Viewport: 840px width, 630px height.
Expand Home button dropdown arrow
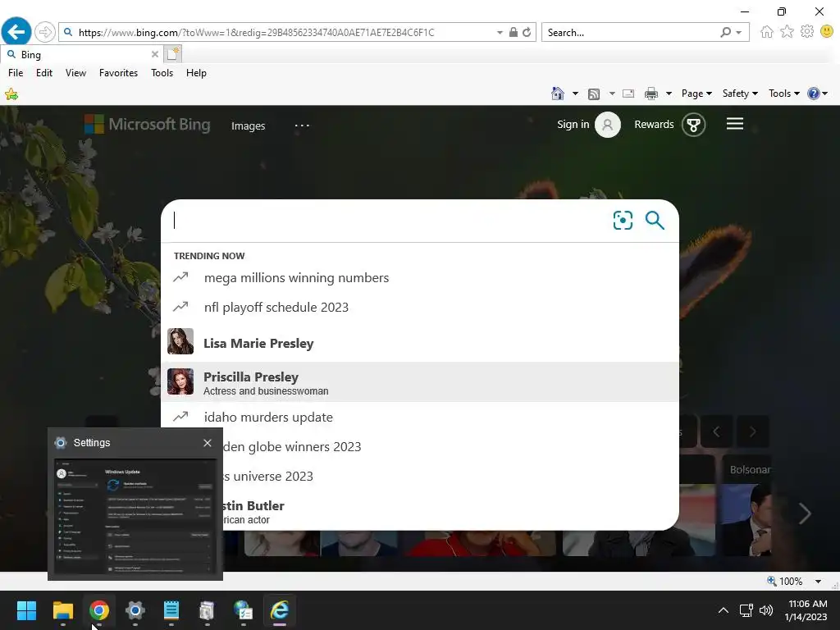click(575, 94)
